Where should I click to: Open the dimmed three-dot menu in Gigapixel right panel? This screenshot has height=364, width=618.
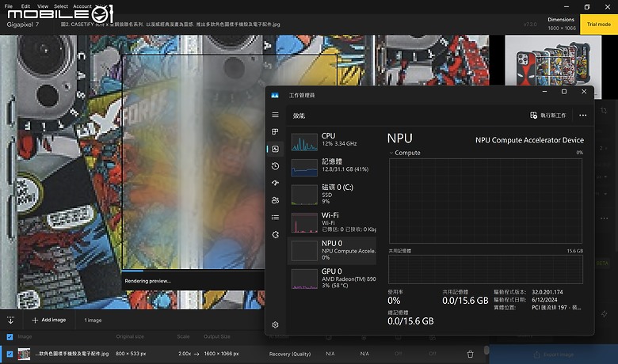tap(604, 218)
